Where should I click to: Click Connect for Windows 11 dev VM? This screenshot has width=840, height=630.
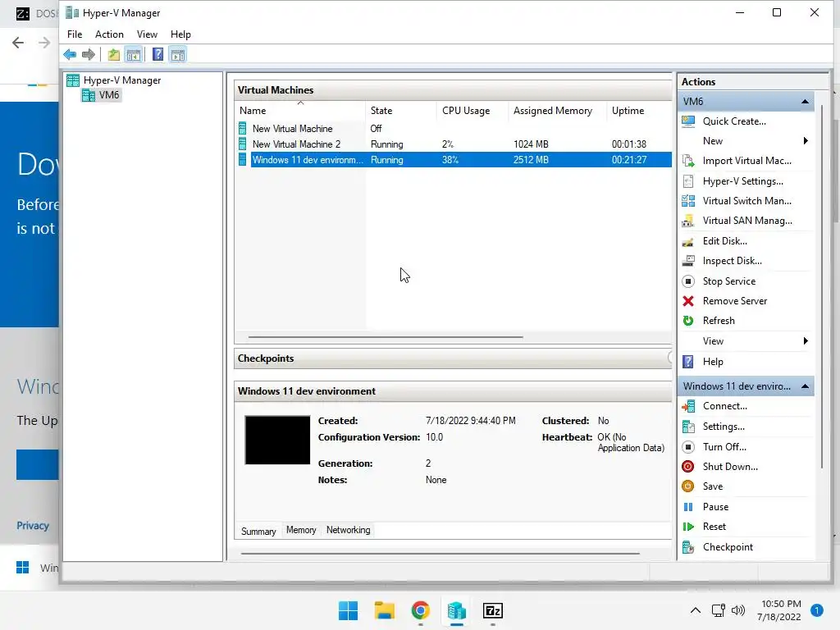724,406
